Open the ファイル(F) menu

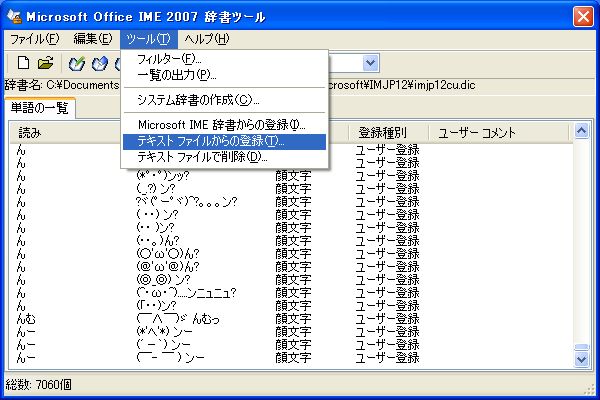[x=34, y=39]
